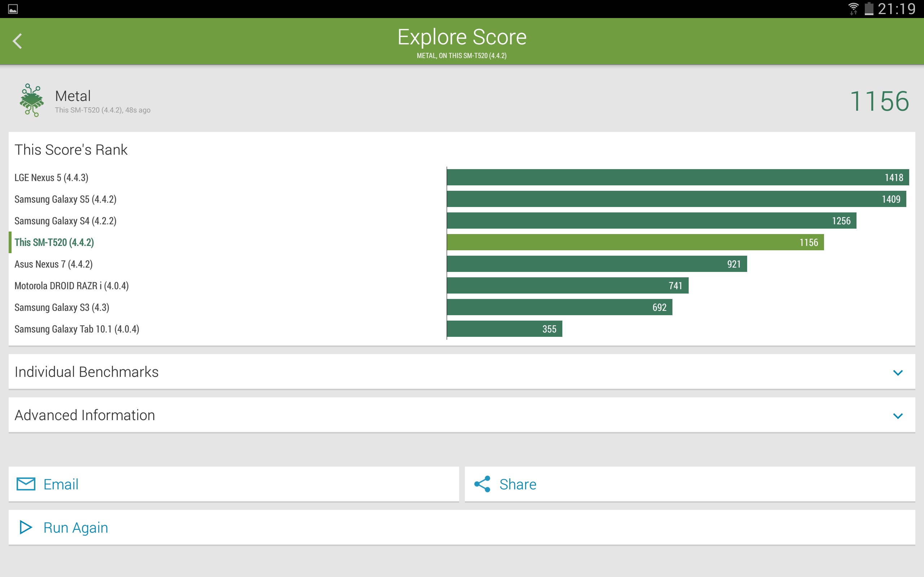Select the highlighted SM-T520 1156 bar

tap(635, 242)
